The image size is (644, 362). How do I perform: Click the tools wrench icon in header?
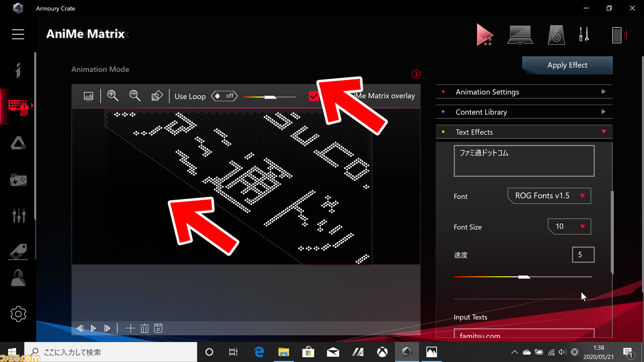584,35
